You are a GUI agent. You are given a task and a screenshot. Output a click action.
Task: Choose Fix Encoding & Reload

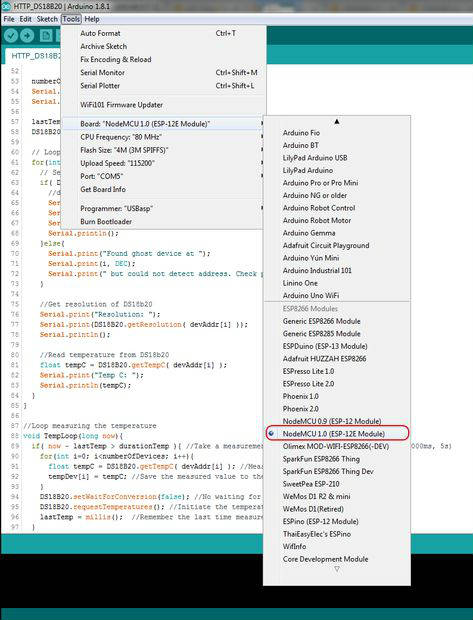(x=163, y=59)
